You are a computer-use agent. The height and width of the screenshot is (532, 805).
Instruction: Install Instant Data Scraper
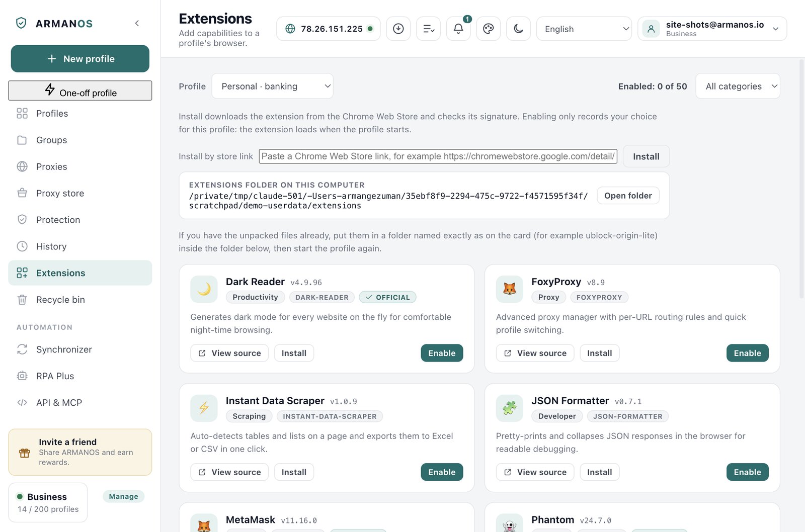[x=294, y=472]
